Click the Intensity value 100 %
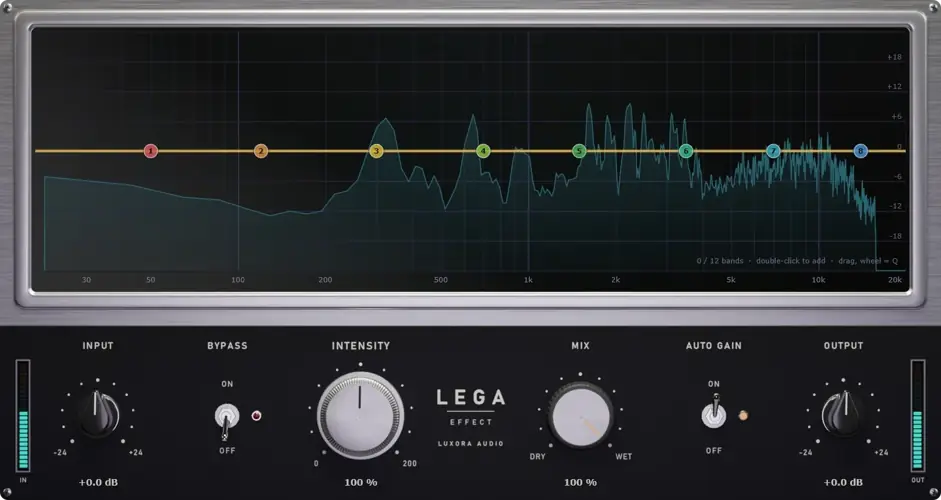 tap(361, 483)
